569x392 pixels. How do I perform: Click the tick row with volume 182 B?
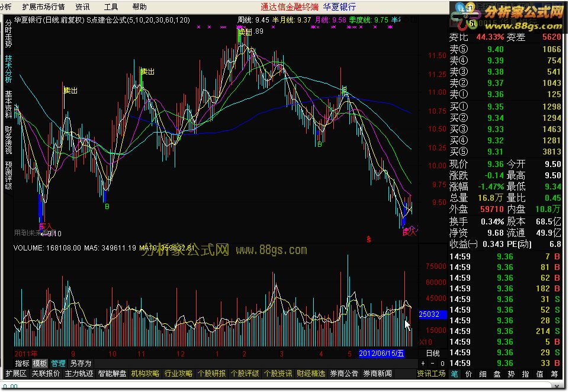(x=505, y=288)
